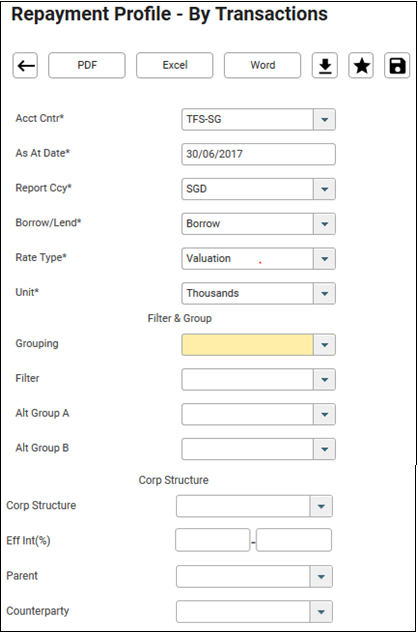Expand the Corp Structure dropdown
This screenshot has height=633, width=418.
(x=321, y=506)
